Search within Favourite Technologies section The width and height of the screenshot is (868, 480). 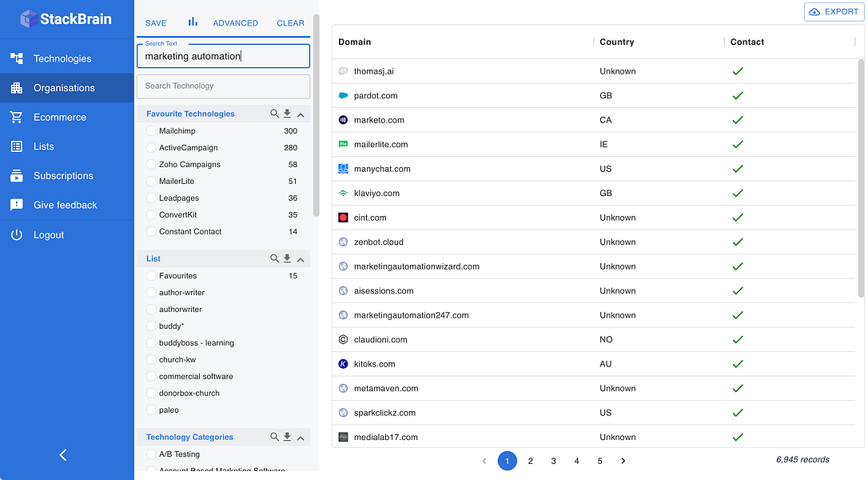(274, 114)
